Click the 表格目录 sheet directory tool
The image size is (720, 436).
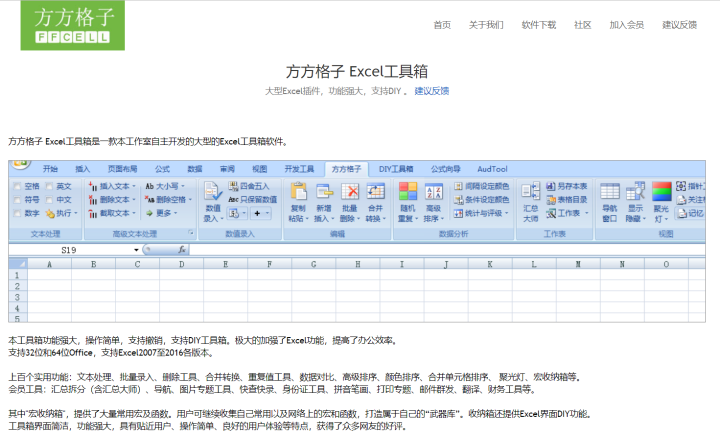pos(567,200)
